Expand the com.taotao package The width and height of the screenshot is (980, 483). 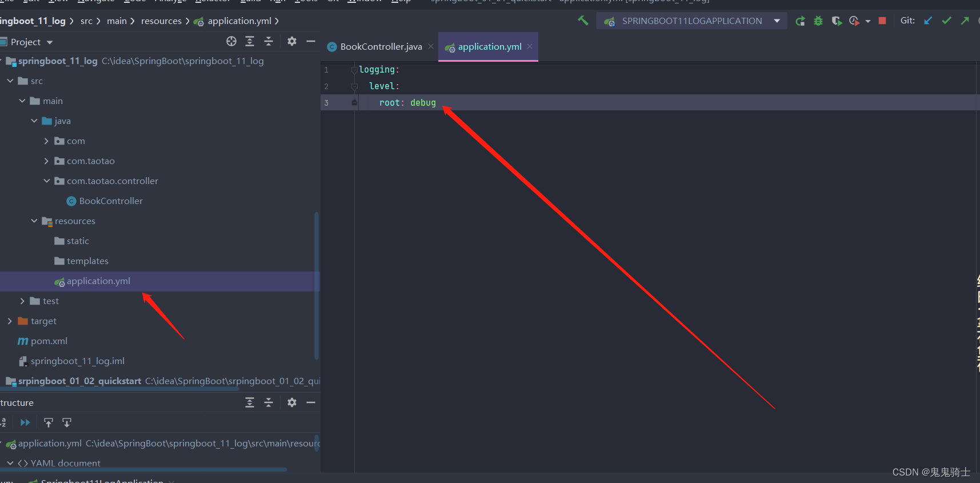click(46, 161)
